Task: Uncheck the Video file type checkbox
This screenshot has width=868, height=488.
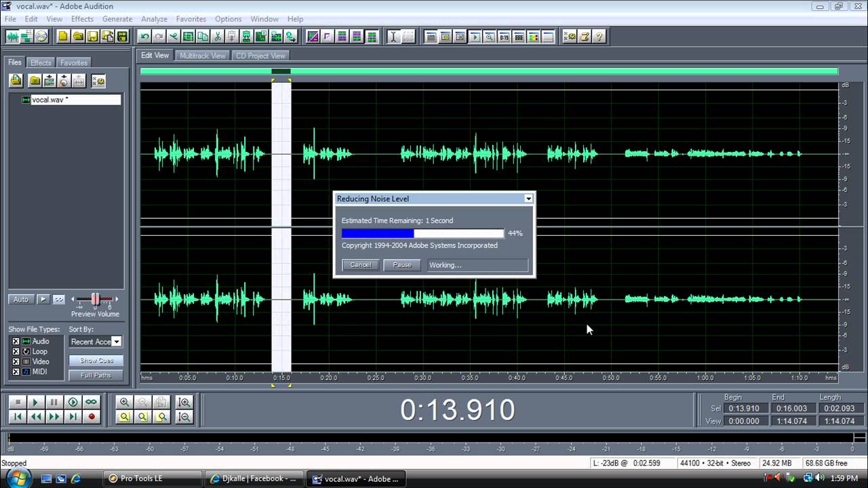Action: 16,362
